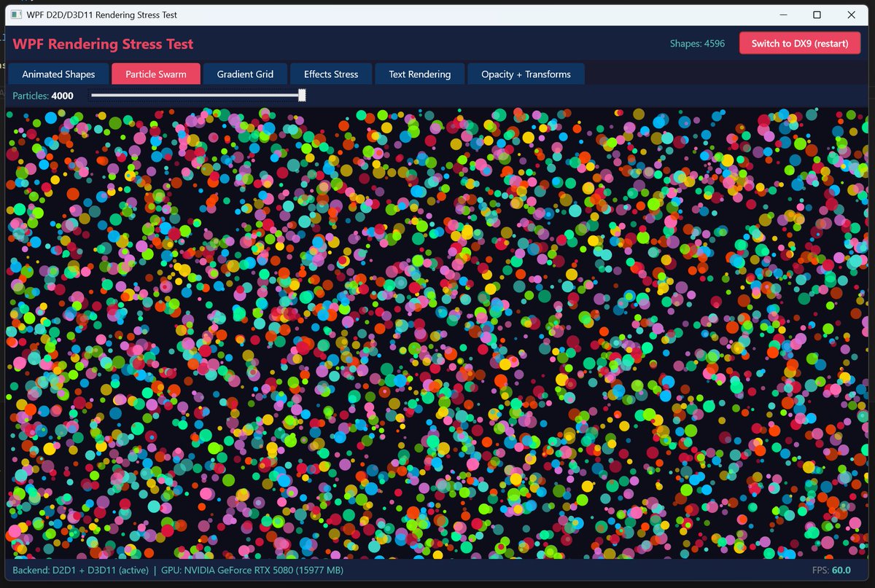Click the GPU: NVIDIA GeForce RTX 5080 text
Image resolution: width=875 pixels, height=588 pixels.
[x=252, y=570]
